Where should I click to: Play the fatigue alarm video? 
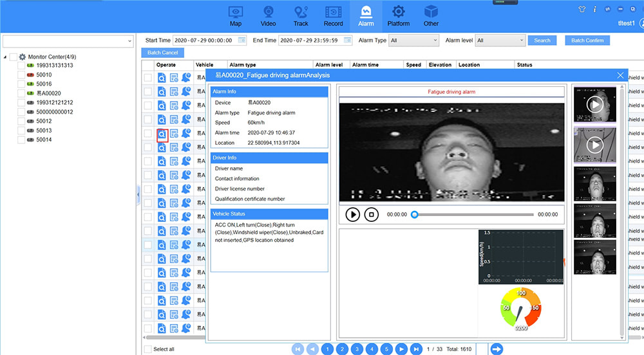[352, 214]
